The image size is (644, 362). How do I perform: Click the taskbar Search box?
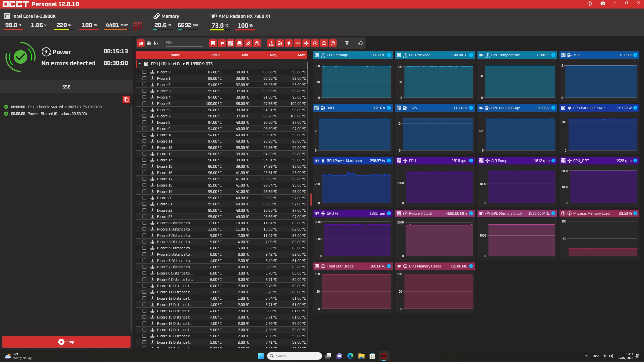(295, 356)
